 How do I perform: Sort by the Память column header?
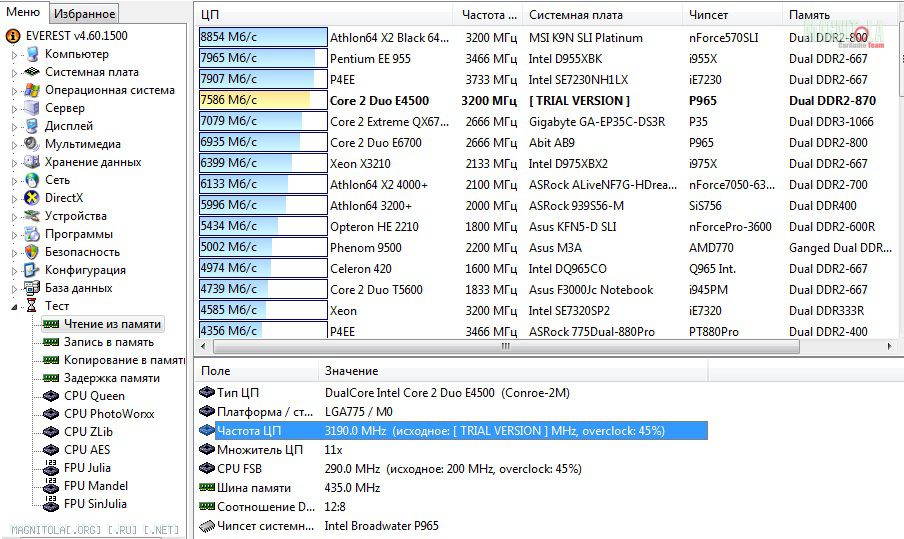(841, 15)
